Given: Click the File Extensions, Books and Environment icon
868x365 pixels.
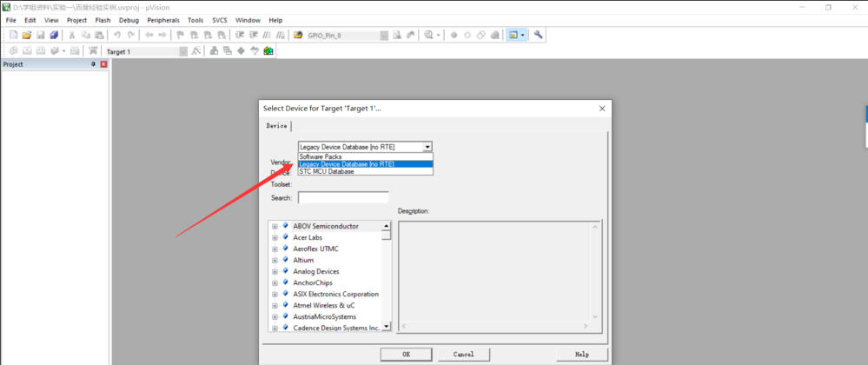Looking at the screenshot, I should [213, 51].
